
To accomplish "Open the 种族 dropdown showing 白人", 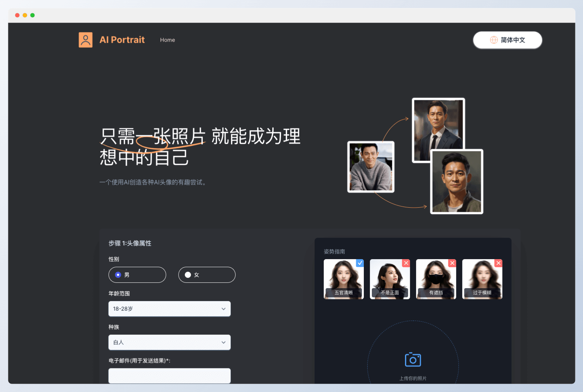I will pyautogui.click(x=169, y=342).
